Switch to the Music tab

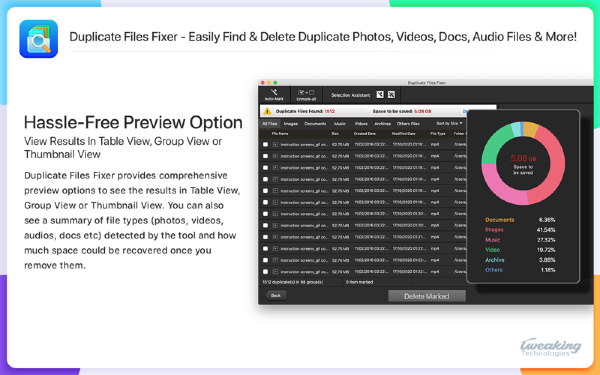pyautogui.click(x=340, y=124)
